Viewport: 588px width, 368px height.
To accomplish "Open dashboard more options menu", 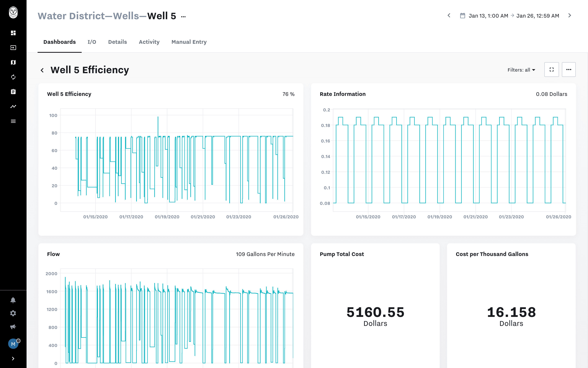I will pos(569,70).
